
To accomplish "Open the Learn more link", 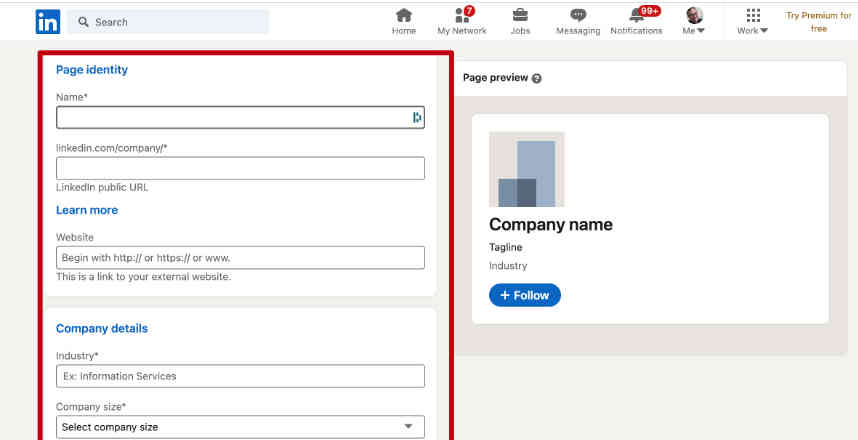I will [87, 210].
